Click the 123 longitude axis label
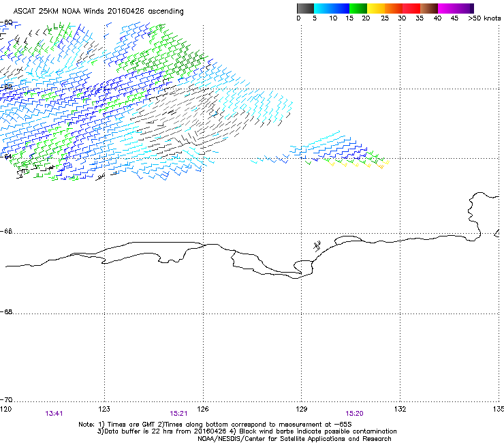 [104, 409]
